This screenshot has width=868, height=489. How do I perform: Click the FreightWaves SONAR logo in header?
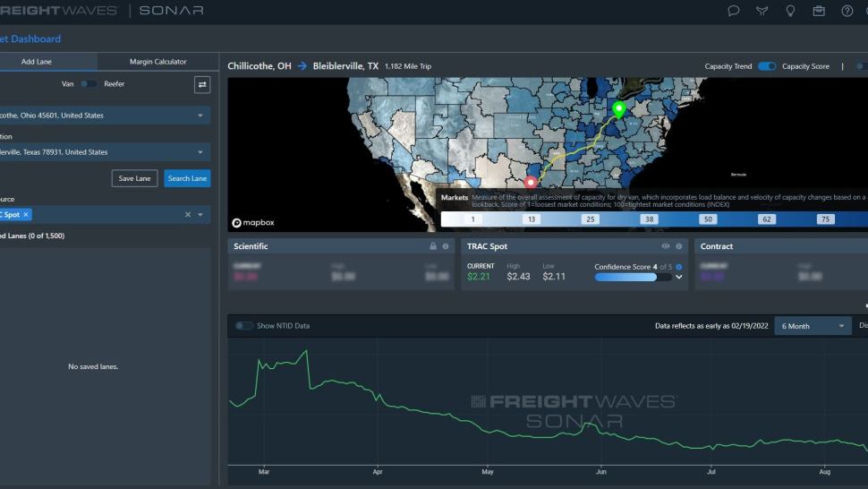point(102,11)
